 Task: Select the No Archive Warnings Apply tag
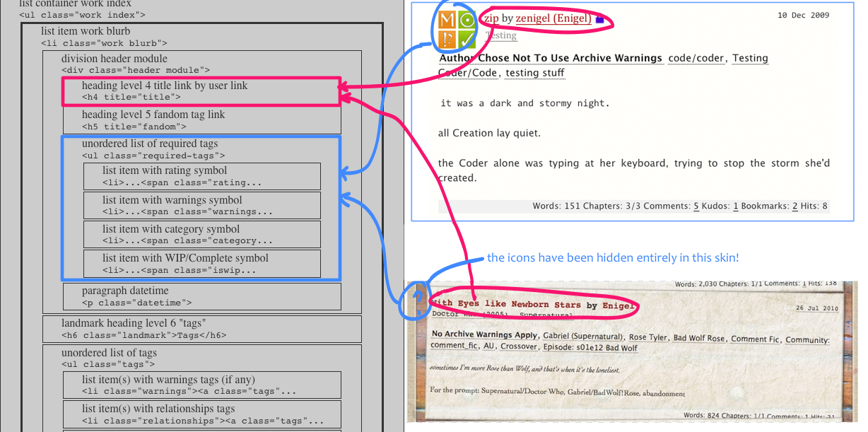[485, 335]
